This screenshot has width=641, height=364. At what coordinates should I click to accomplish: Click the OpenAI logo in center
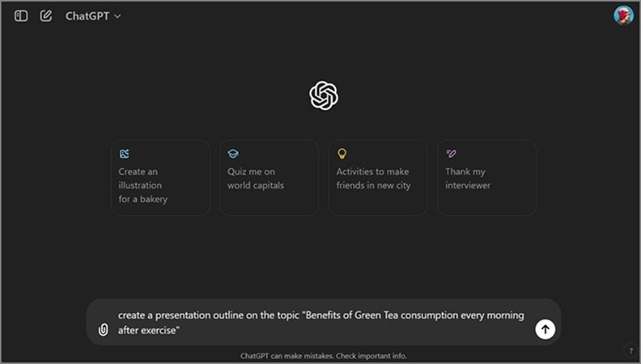324,95
